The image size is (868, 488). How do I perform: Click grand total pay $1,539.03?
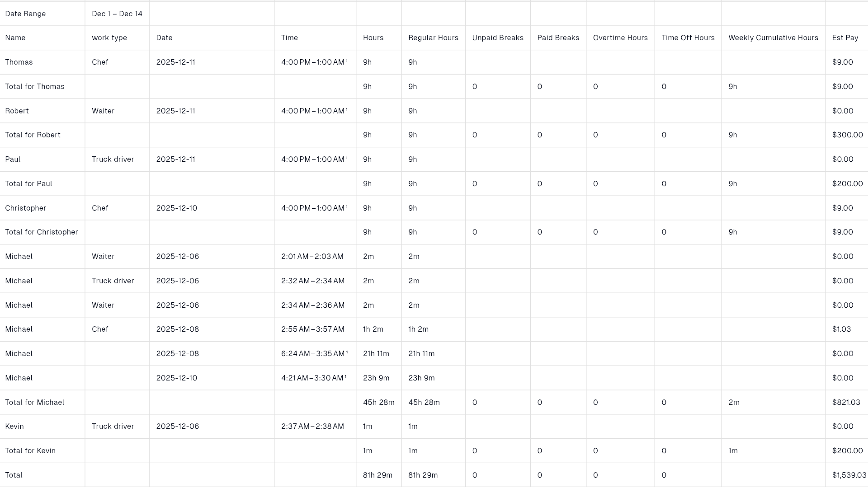point(849,475)
